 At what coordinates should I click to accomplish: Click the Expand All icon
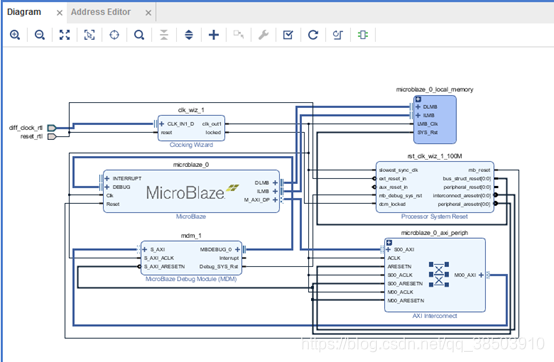(x=189, y=35)
